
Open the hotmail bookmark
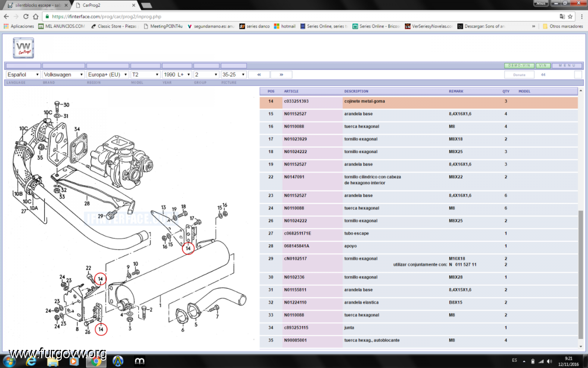click(285, 26)
